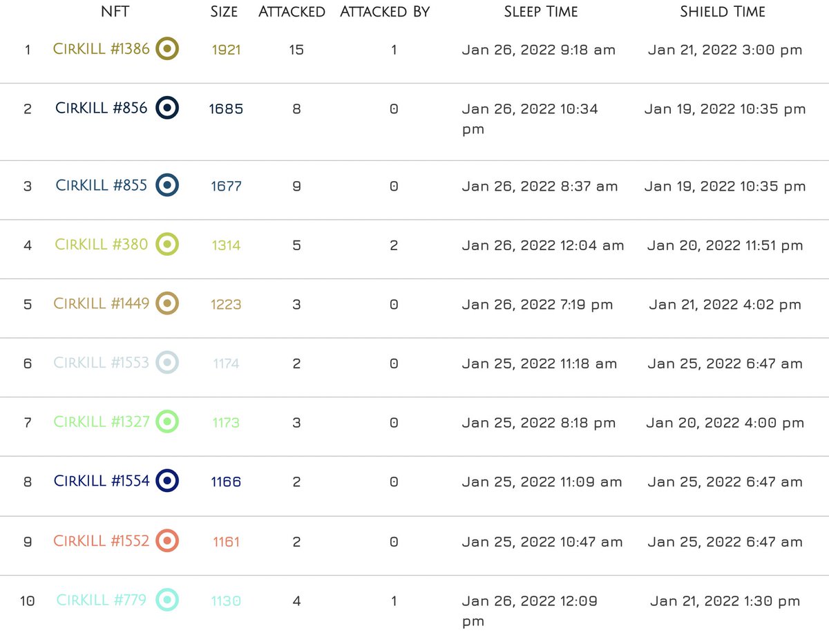Open the CIRKILL #856 NFT link
Screen dimensions: 829x644
click(x=102, y=108)
